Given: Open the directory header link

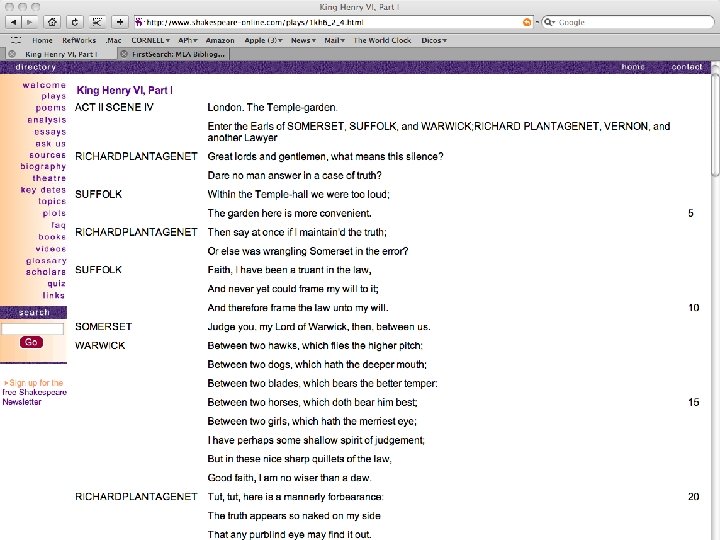Looking at the screenshot, I should pyautogui.click(x=35, y=67).
